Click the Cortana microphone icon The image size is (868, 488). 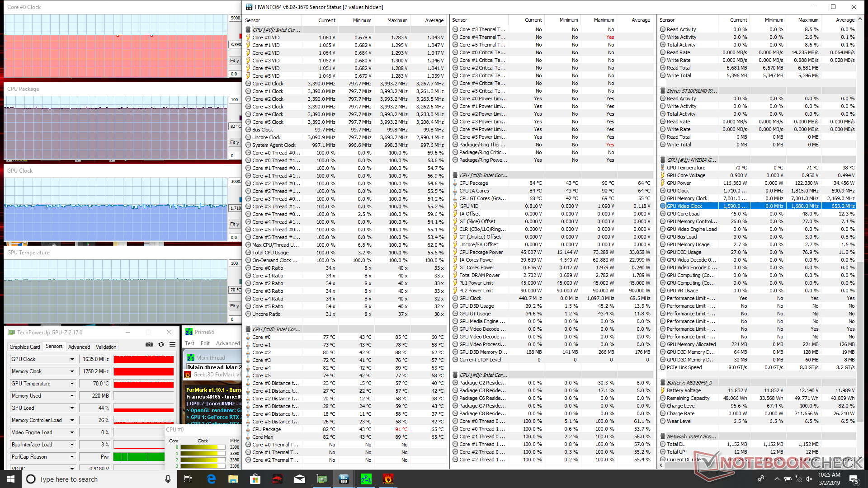[x=168, y=479]
